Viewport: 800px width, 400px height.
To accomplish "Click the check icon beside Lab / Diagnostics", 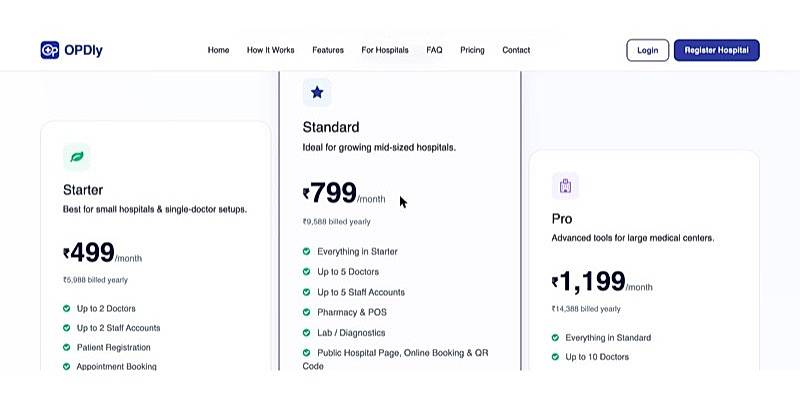I will [306, 332].
